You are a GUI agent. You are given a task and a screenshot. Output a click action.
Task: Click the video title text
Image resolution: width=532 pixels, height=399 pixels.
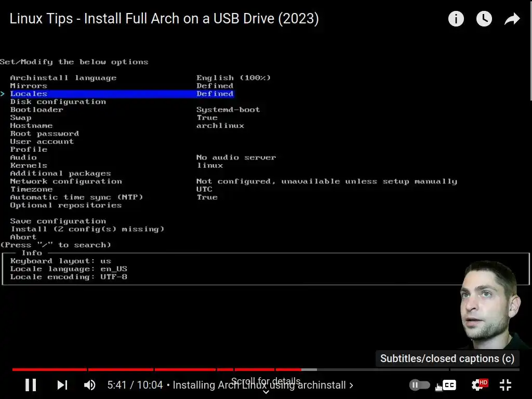click(164, 19)
